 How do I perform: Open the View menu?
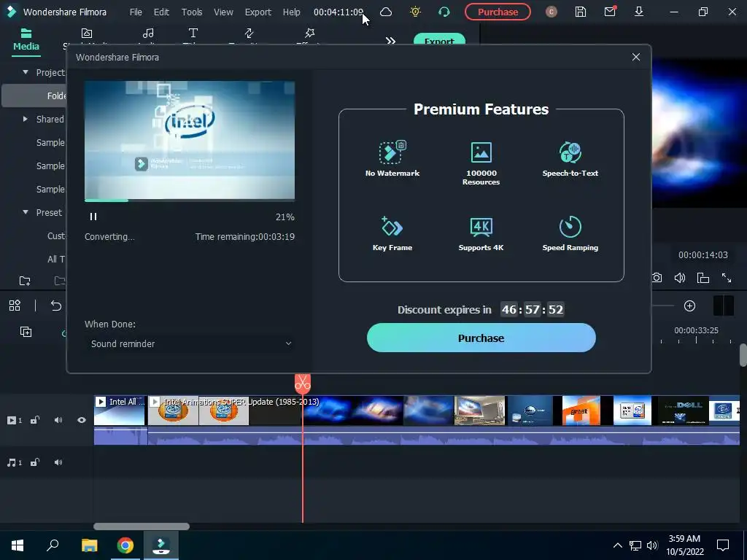click(x=223, y=12)
